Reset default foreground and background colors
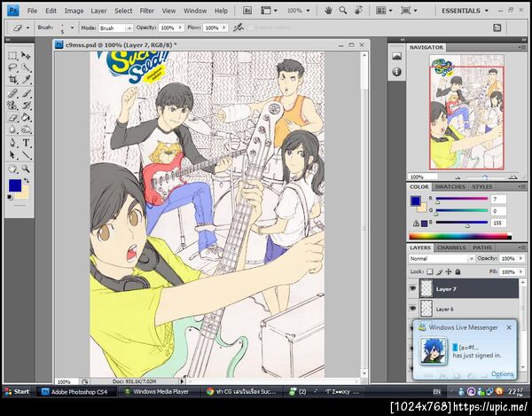The image size is (532, 416). (x=10, y=197)
